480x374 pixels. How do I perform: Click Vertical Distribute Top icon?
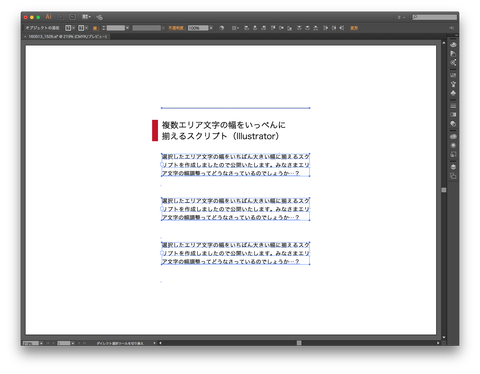coord(299,28)
